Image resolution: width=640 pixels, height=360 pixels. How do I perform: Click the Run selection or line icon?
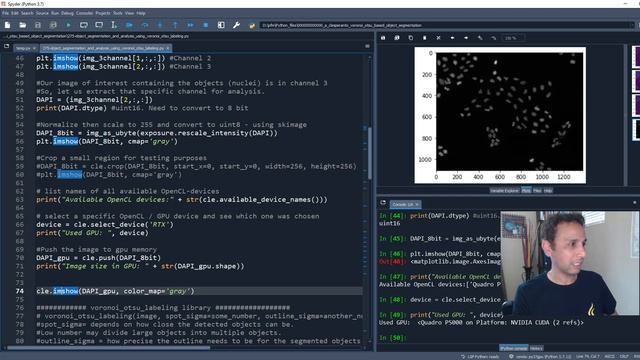pyautogui.click(x=114, y=25)
